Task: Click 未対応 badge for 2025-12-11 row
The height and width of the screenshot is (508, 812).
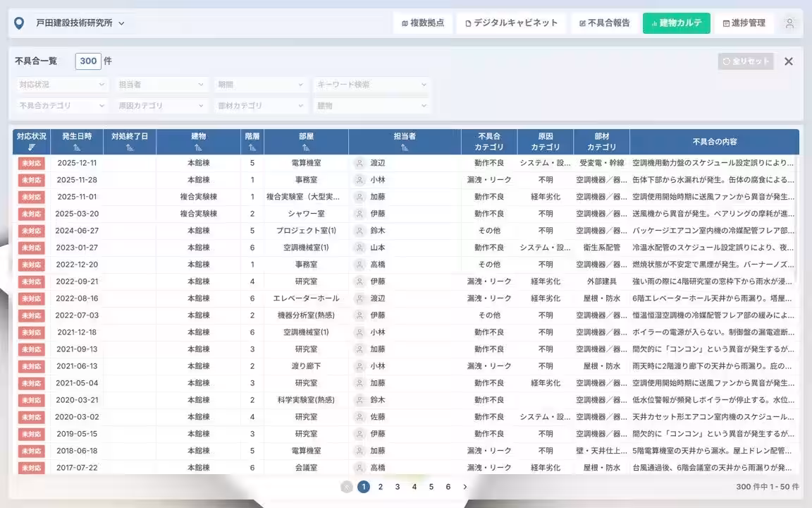Action: (x=31, y=163)
